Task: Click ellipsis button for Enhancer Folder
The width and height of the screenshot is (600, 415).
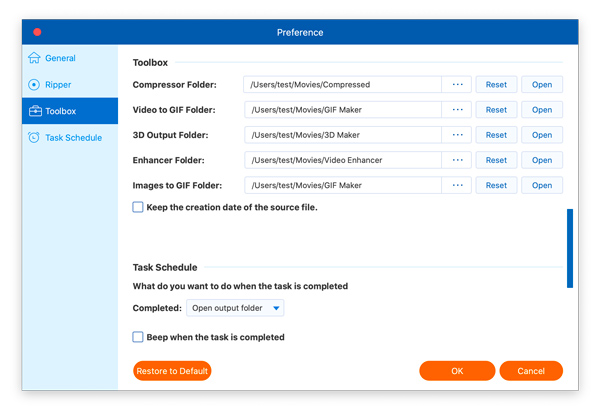Action: 457,160
